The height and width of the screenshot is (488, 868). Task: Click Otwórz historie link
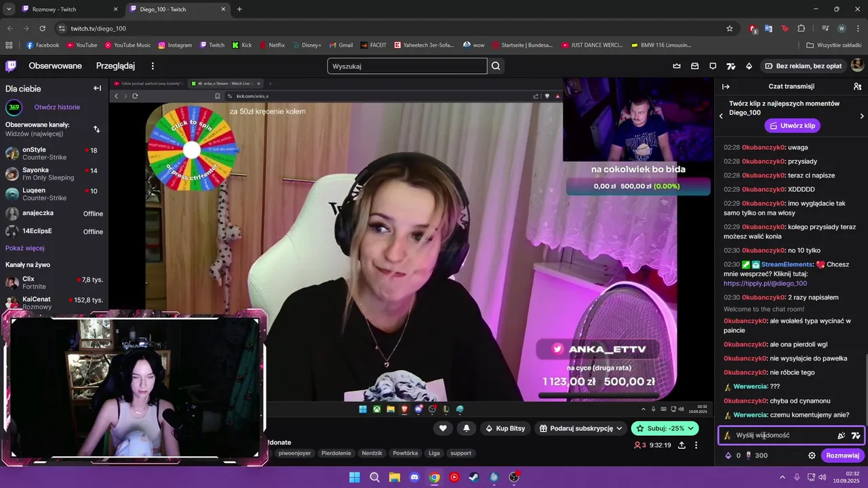pos(57,107)
